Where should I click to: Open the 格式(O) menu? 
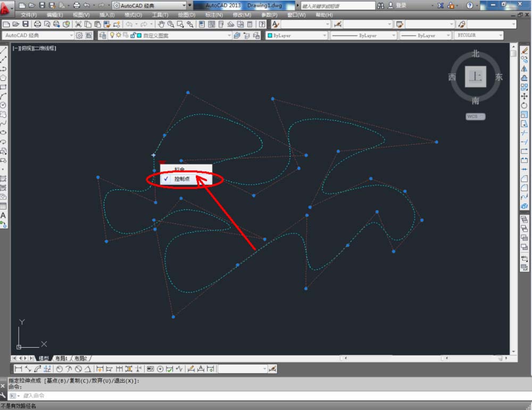coord(133,15)
